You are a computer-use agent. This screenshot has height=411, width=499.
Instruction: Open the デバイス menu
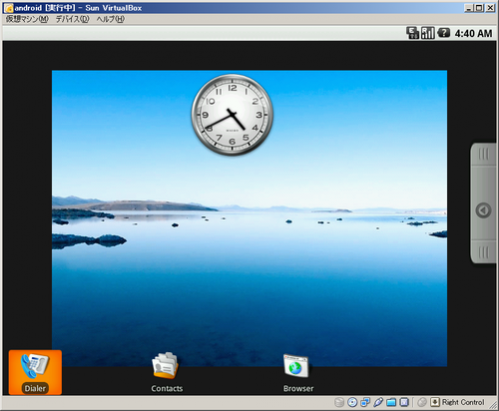pyautogui.click(x=72, y=19)
